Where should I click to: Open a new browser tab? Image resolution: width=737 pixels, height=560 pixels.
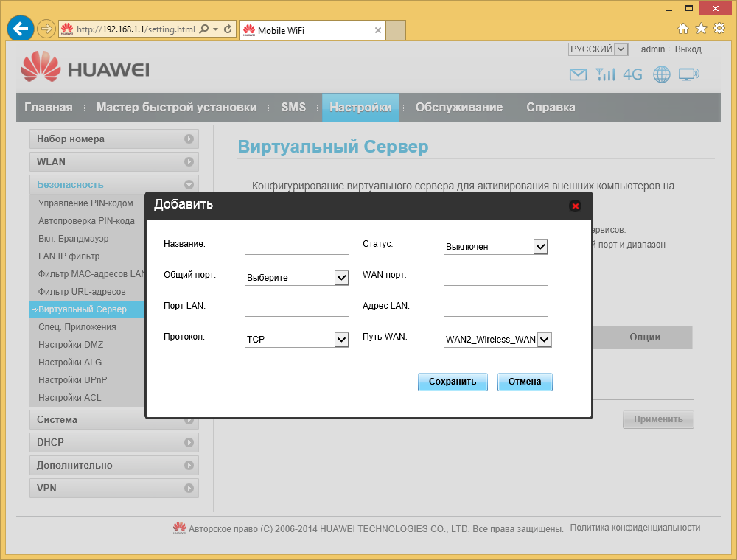(395, 30)
